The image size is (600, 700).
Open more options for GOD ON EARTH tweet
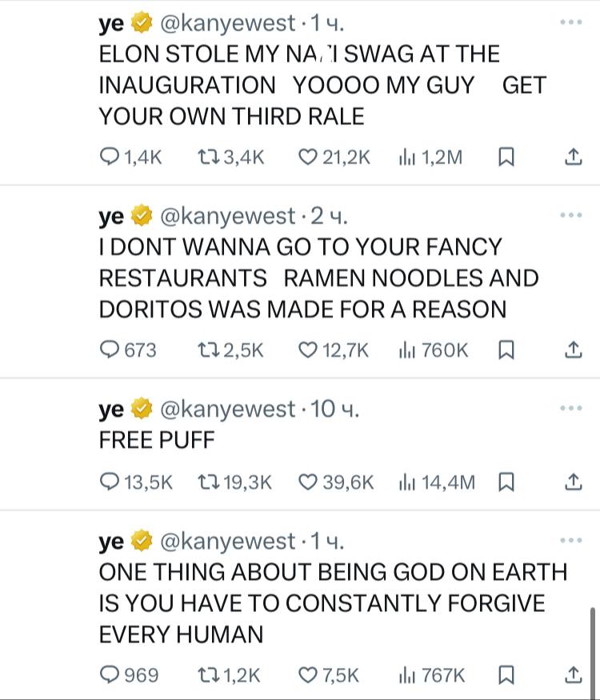(571, 541)
